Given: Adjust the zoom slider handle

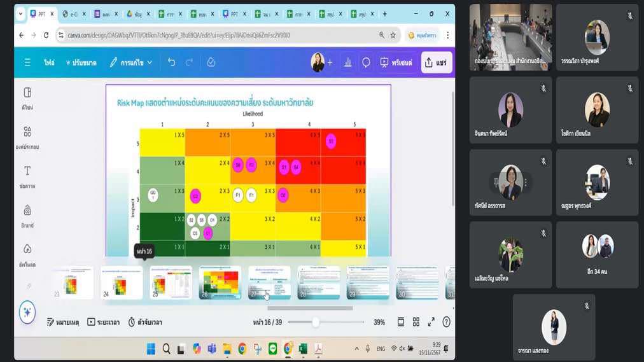Looking at the screenshot, I should [315, 323].
